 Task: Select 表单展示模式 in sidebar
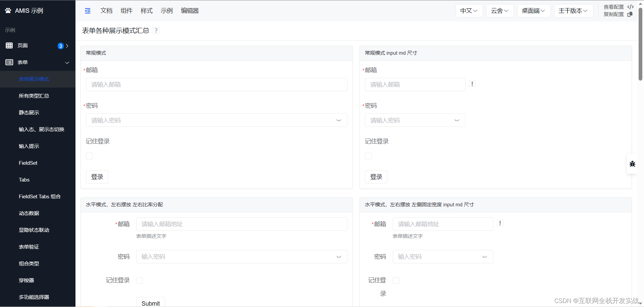tap(38, 79)
